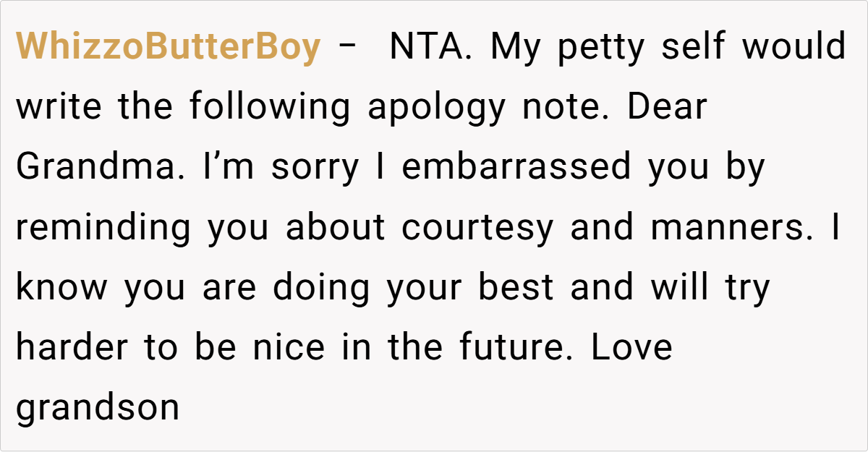Place cursor on the word 'Dear'
The width and height of the screenshot is (868, 452).
[666, 108]
